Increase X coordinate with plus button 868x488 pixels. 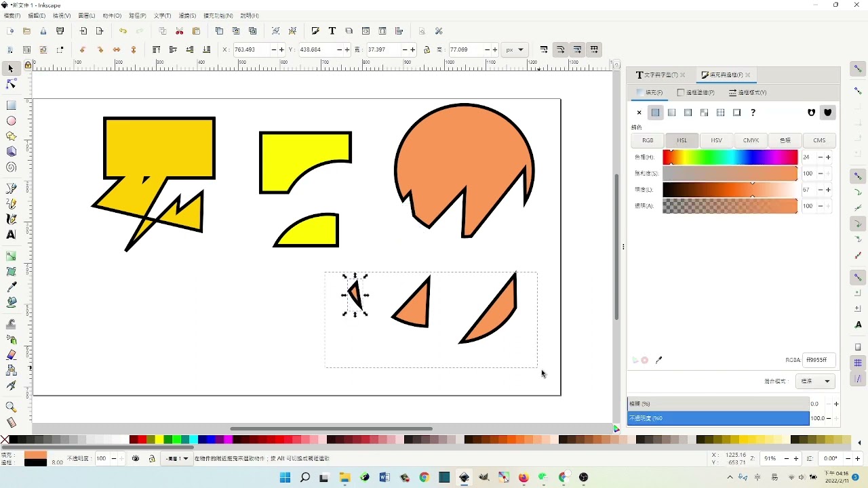coord(282,49)
